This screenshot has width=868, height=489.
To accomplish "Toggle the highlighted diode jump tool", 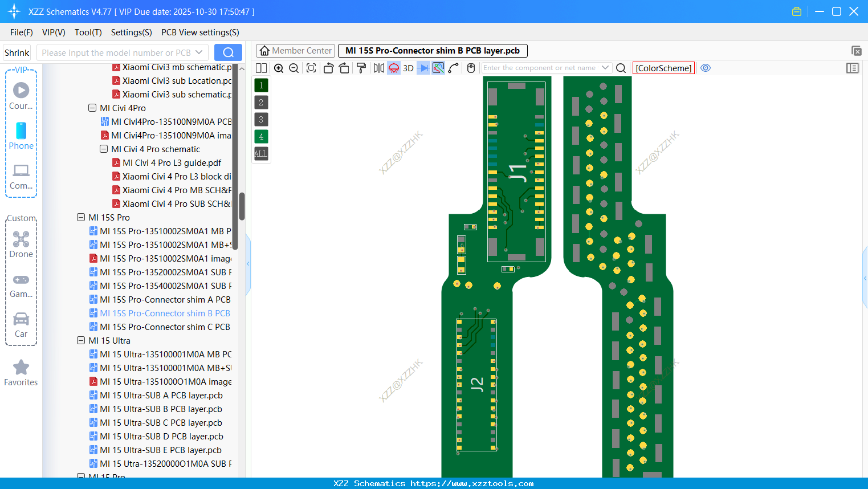I will tap(422, 68).
